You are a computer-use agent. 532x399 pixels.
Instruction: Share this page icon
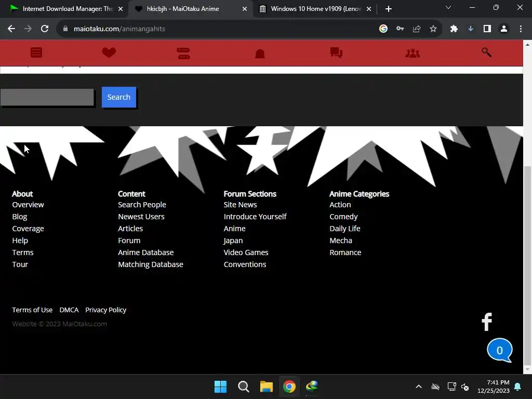click(417, 29)
